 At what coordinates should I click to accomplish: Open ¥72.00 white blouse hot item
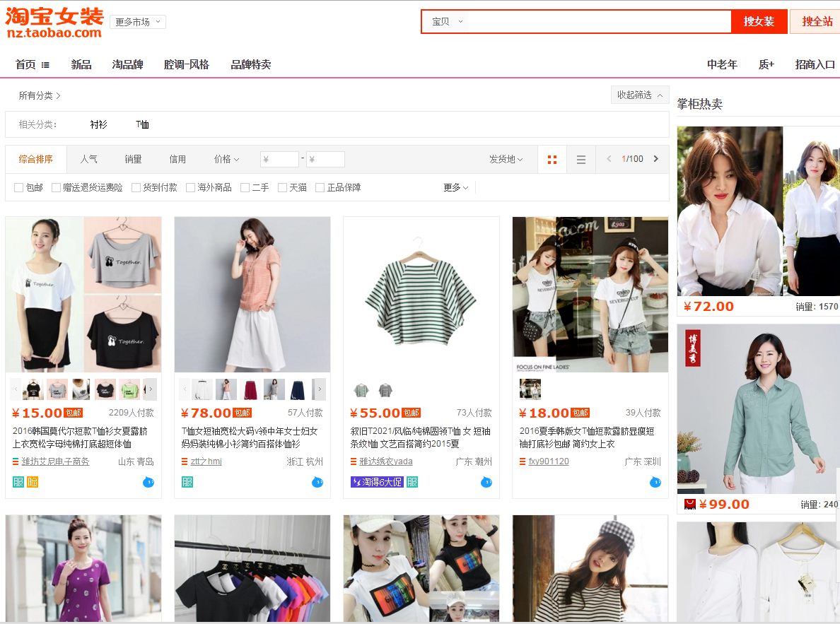[758, 211]
